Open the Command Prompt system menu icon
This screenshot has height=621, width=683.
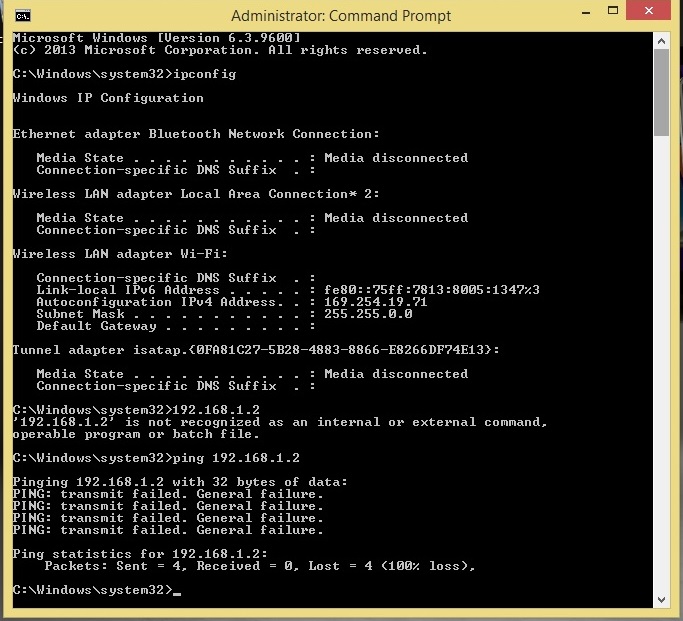click(x=23, y=17)
